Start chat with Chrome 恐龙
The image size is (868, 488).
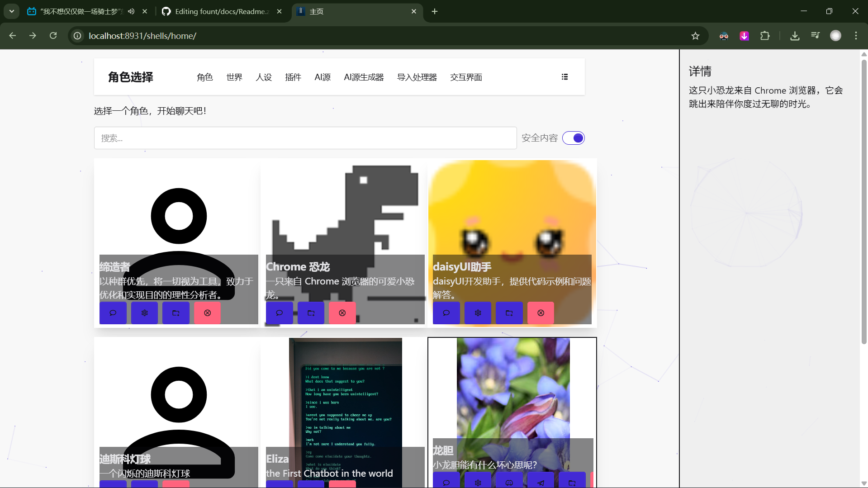click(x=279, y=313)
